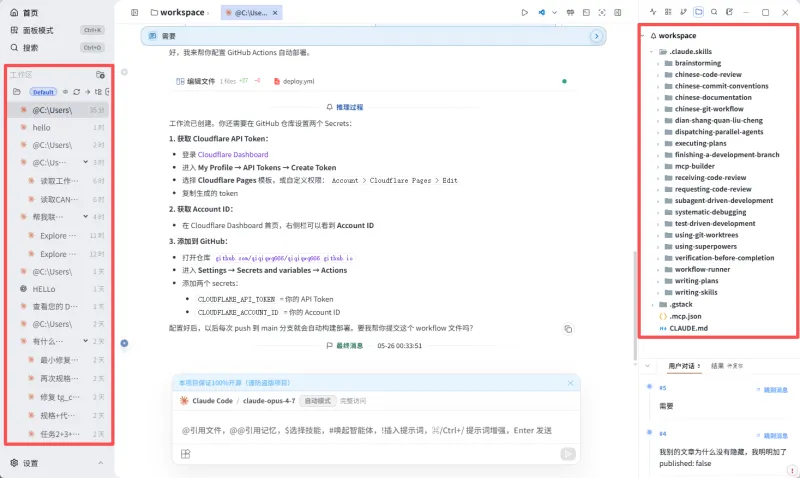Collapse the @C:\Us conversation group chevron

pyautogui.click(x=85, y=162)
